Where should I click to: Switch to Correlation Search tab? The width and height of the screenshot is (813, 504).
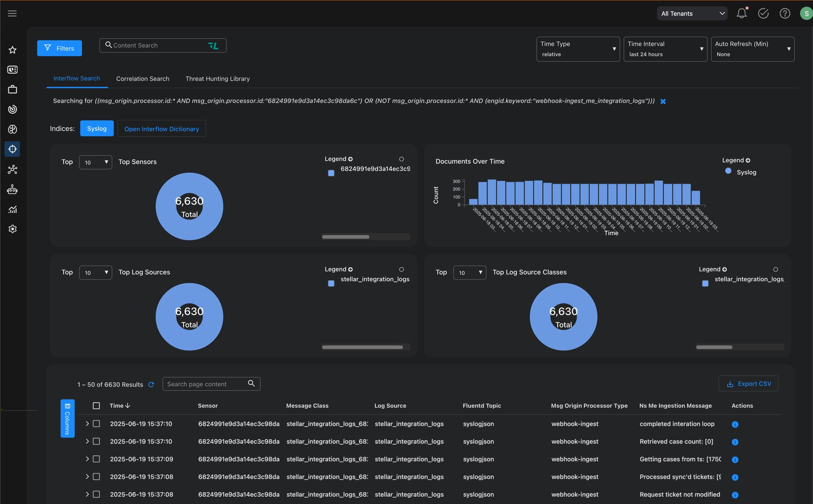click(143, 79)
